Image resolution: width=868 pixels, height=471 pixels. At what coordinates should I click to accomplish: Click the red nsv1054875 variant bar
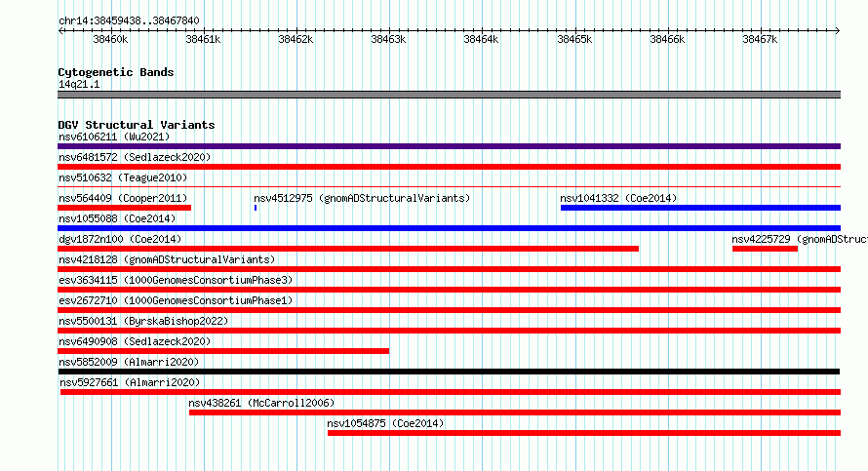pyautogui.click(x=584, y=433)
